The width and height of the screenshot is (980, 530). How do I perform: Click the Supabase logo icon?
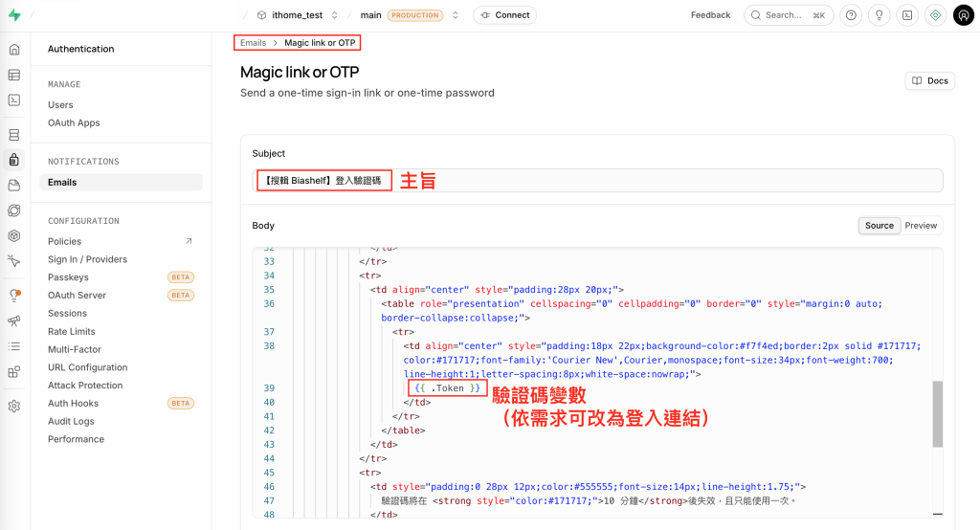click(x=14, y=15)
